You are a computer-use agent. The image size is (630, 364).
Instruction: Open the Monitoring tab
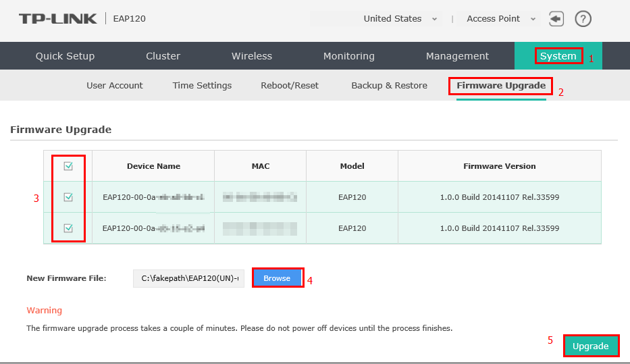pos(348,56)
